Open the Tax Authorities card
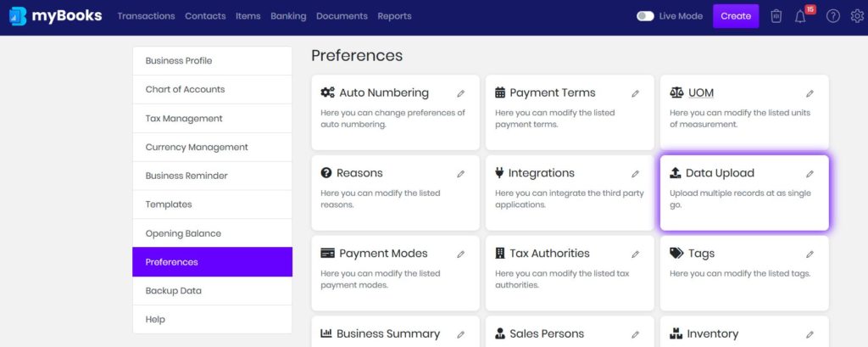 pyautogui.click(x=570, y=273)
